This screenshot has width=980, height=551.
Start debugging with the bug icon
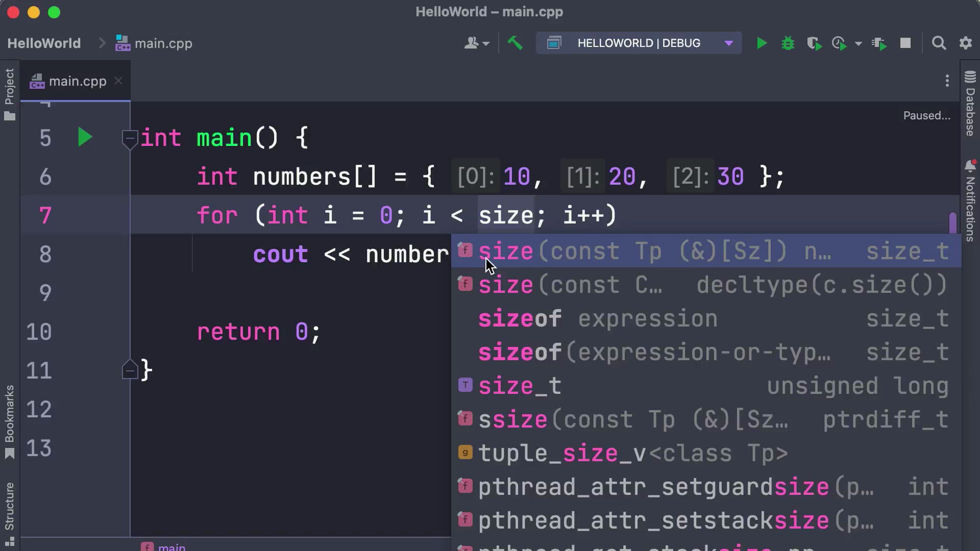pyautogui.click(x=788, y=43)
